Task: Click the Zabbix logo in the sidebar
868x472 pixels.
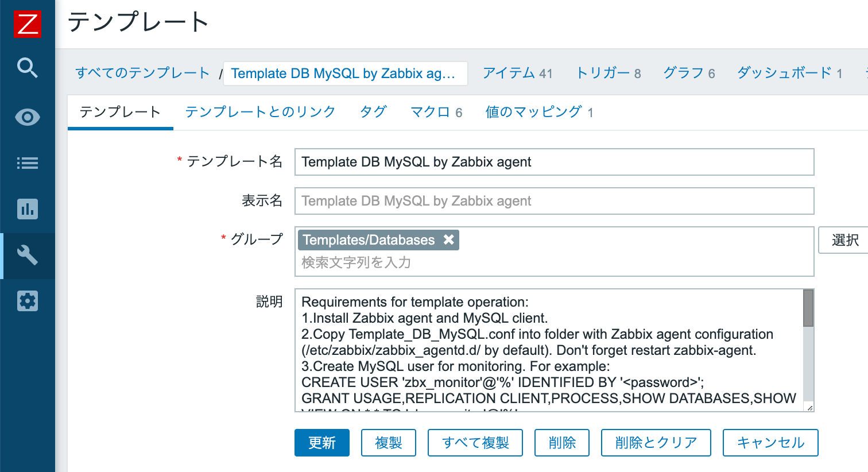Action: [x=27, y=23]
